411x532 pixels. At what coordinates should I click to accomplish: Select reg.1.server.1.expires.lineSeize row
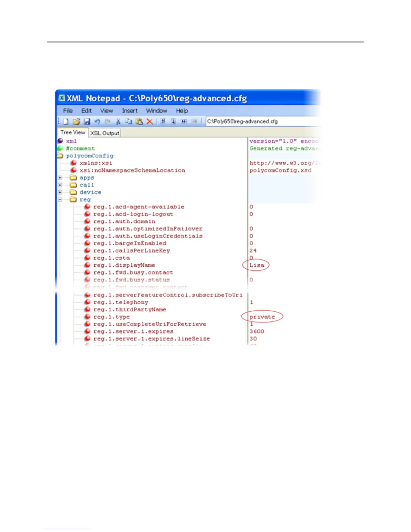pyautogui.click(x=151, y=339)
